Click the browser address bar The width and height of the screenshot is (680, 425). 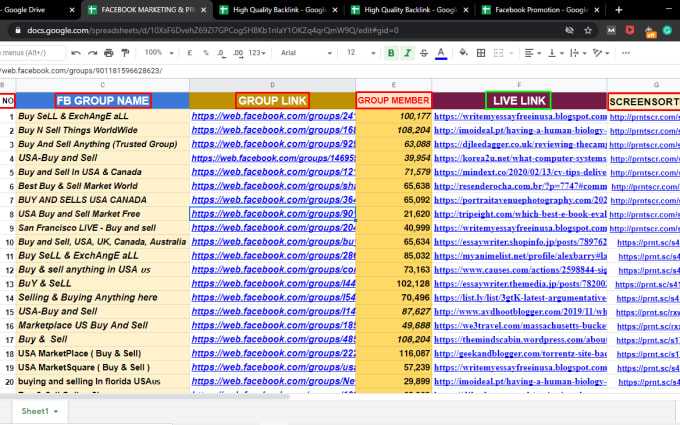pos(212,30)
